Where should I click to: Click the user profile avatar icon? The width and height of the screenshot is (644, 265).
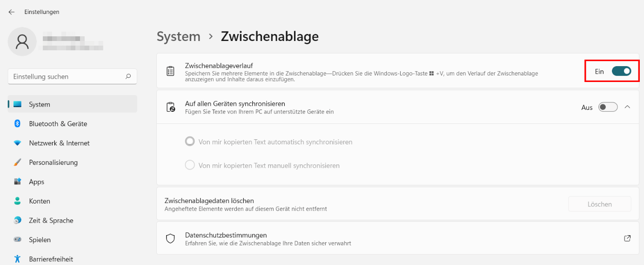[22, 41]
